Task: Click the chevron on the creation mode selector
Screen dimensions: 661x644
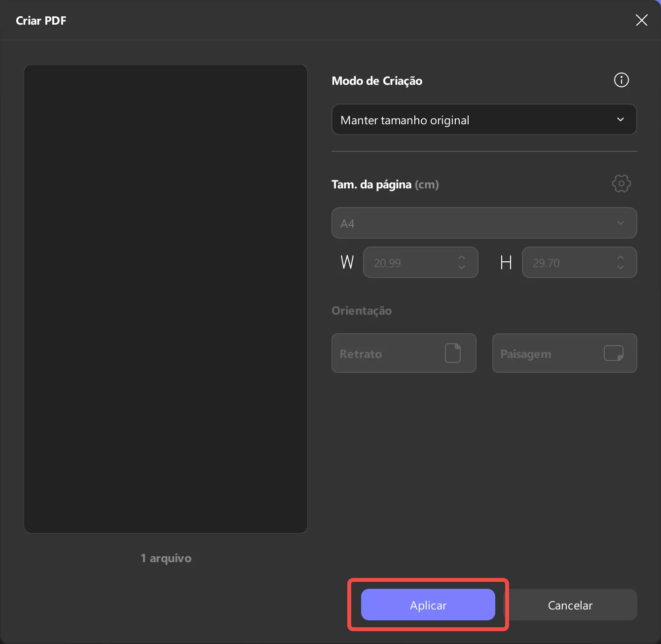Action: (621, 119)
